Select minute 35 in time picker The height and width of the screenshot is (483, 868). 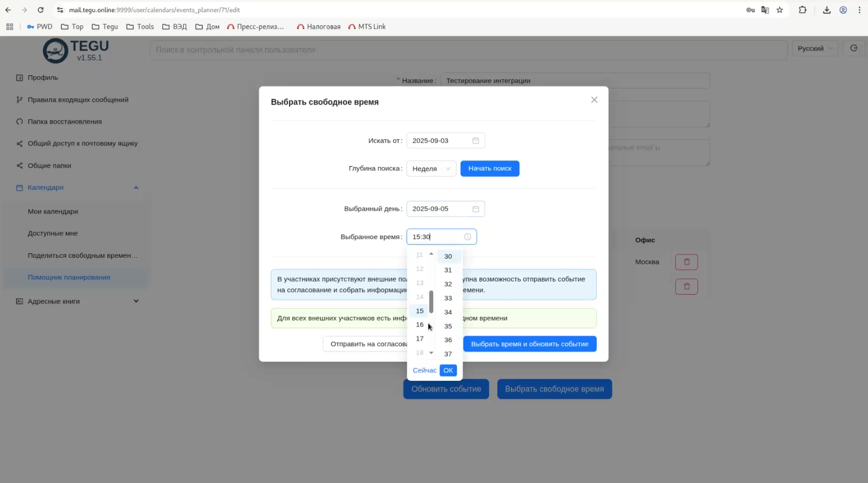coord(448,326)
